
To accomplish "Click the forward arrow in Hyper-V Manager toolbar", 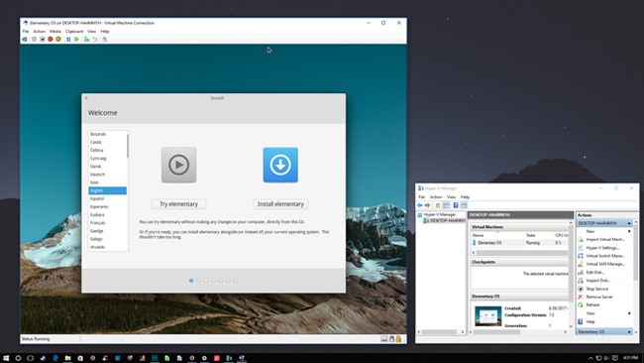I will [428, 205].
